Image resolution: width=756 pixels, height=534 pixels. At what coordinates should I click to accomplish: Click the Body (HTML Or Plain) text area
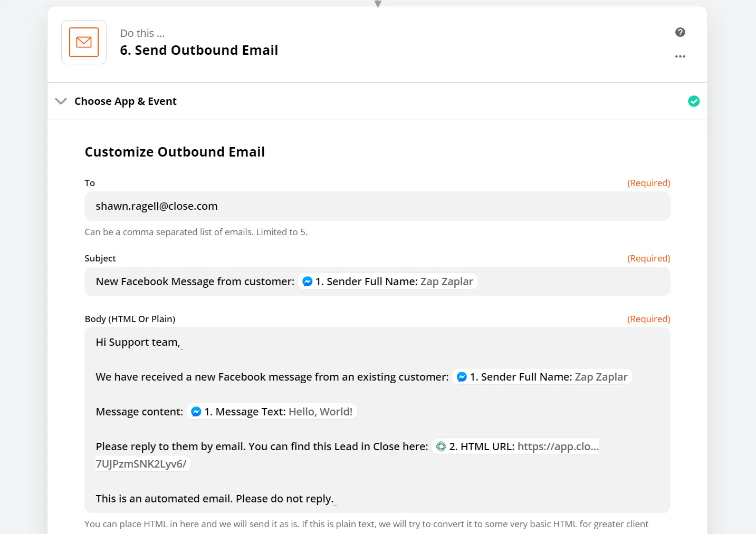point(377,420)
